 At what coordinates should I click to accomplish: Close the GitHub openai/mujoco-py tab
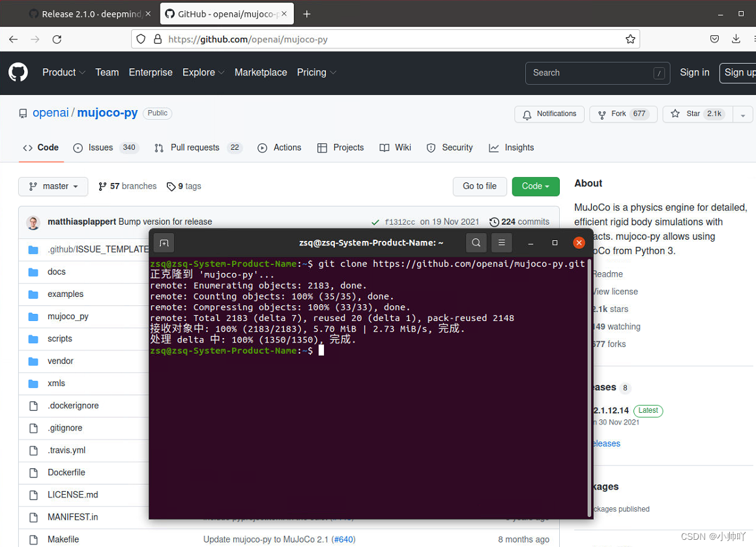pos(284,14)
